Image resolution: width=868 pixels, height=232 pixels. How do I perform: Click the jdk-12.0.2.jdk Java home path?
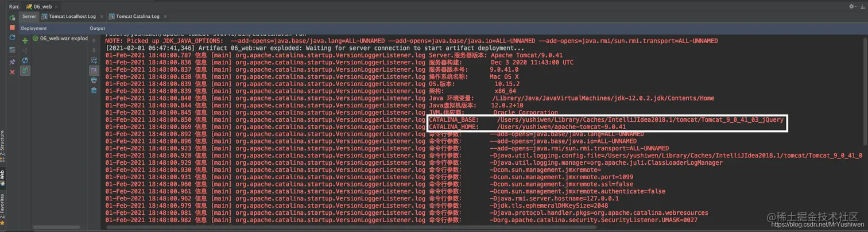point(603,98)
